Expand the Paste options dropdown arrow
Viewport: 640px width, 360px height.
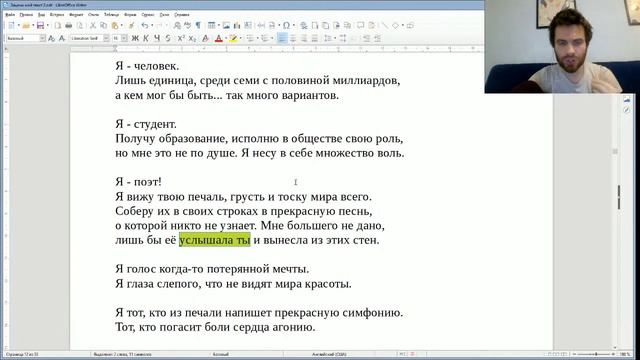122,25
